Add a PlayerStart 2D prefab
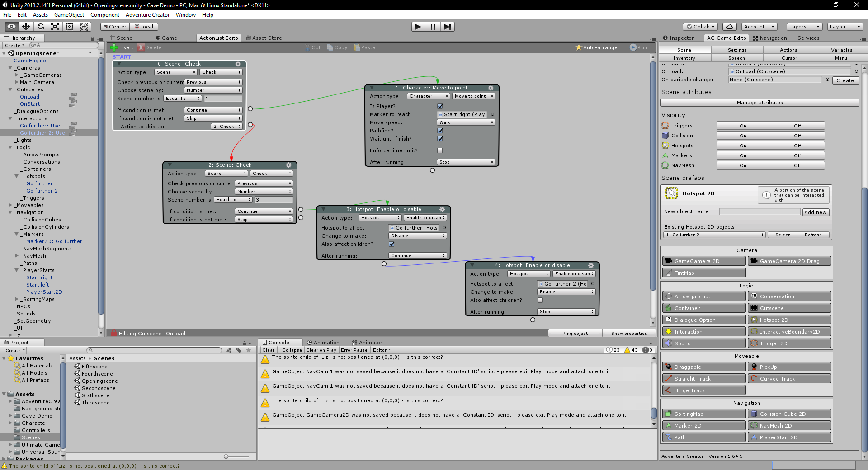 pyautogui.click(x=789, y=437)
